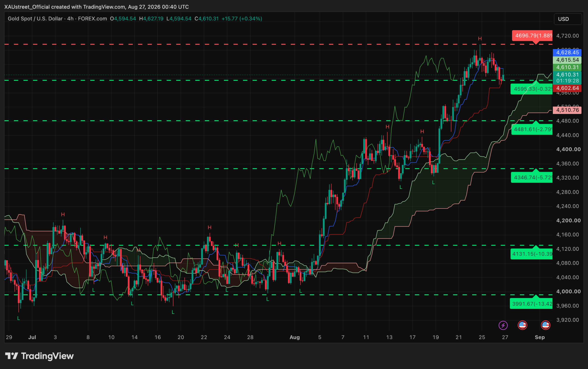Click the Jul label on time axis
This screenshot has width=588, height=369.
point(32,337)
